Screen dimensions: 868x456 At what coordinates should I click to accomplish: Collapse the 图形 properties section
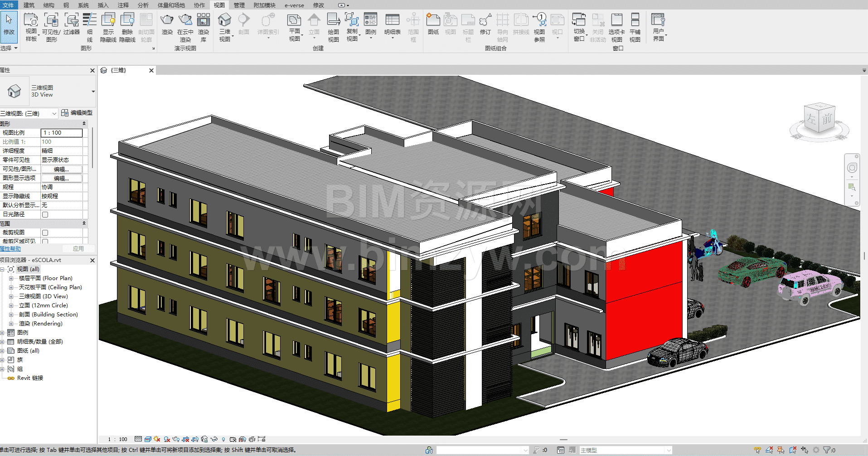(x=84, y=124)
